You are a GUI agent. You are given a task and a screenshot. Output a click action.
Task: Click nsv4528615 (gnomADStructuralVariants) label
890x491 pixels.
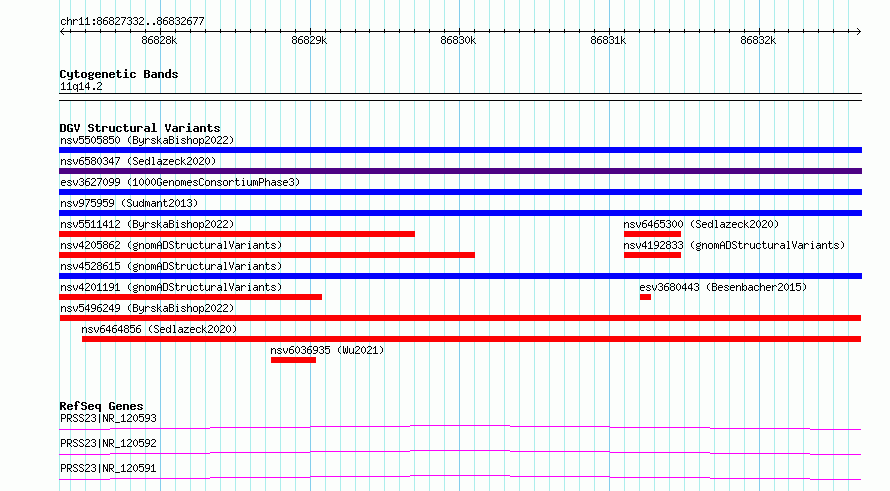[x=171, y=266]
